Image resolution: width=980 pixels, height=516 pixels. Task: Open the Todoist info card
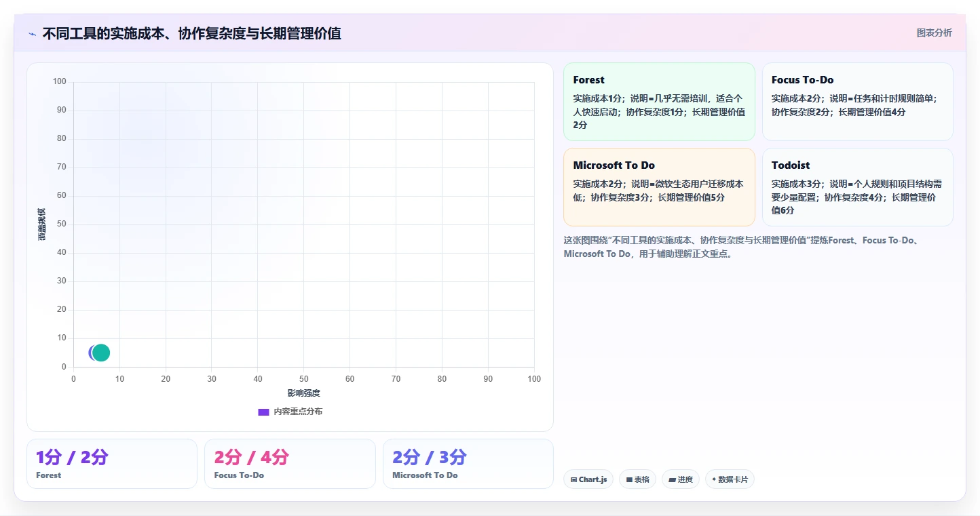click(857, 187)
